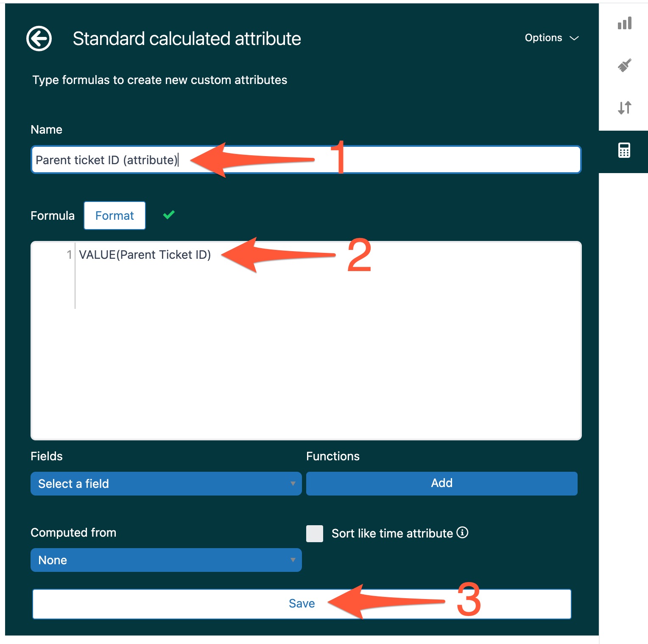The height and width of the screenshot is (644, 648).
Task: Open the Computed from None dropdown
Action: 166,560
